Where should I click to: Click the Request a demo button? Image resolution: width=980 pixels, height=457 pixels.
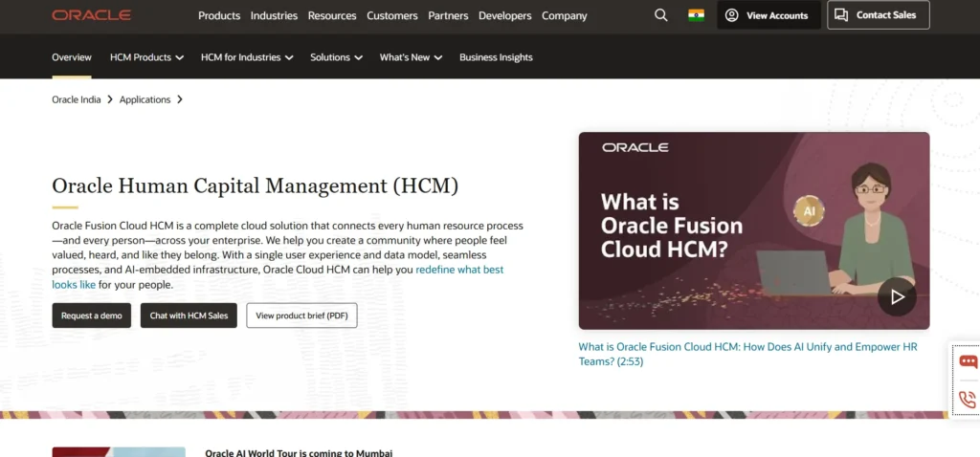[x=91, y=316]
